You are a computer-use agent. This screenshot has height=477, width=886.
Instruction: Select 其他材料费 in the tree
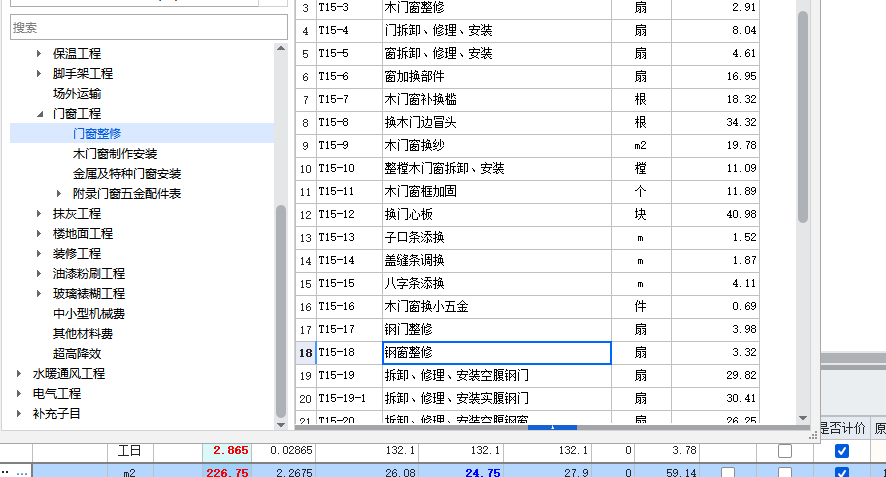click(x=82, y=333)
